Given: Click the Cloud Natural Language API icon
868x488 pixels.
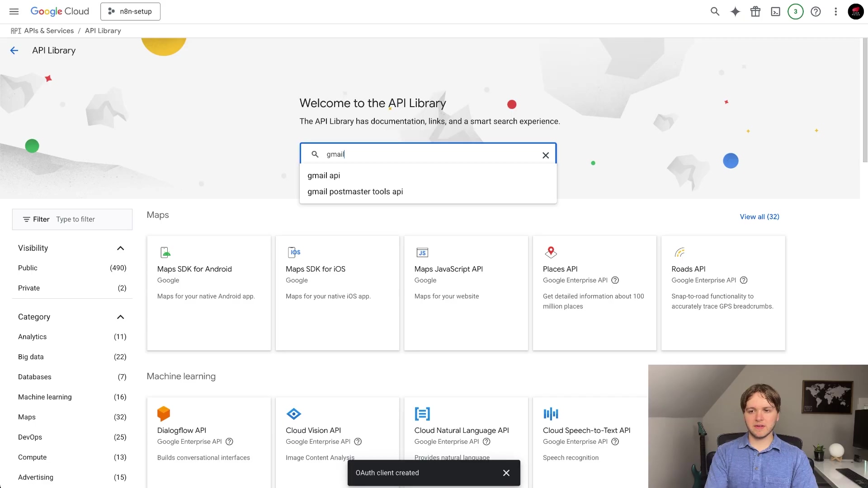Looking at the screenshot, I should click(422, 413).
